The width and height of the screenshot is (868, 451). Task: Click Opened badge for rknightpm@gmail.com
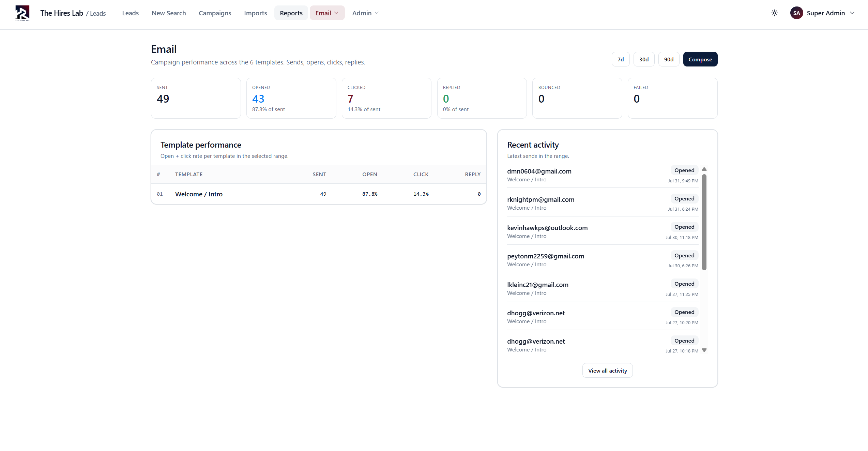tap(684, 198)
